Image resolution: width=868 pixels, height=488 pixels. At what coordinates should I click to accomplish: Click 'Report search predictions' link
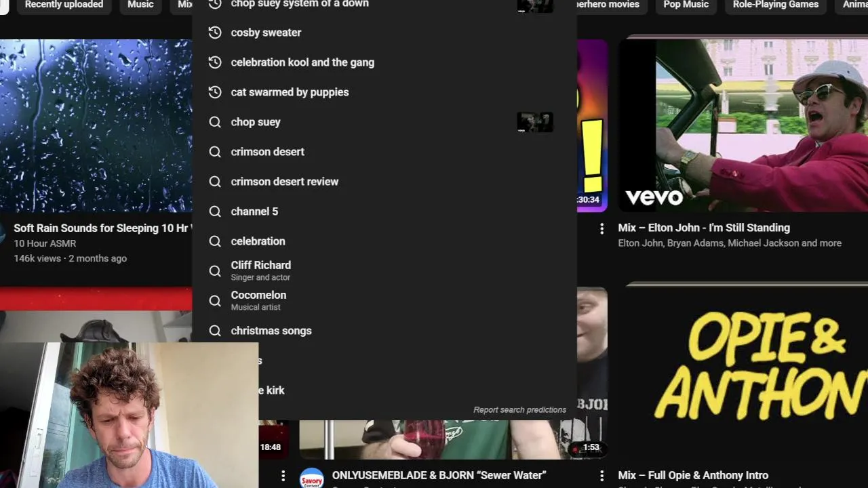click(x=519, y=410)
